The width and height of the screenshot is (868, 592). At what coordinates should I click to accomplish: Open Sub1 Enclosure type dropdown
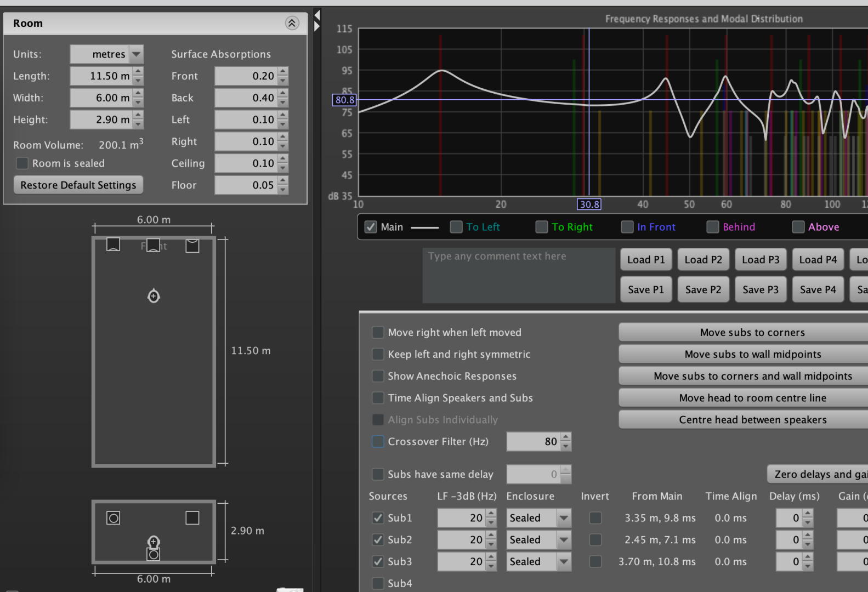click(563, 518)
